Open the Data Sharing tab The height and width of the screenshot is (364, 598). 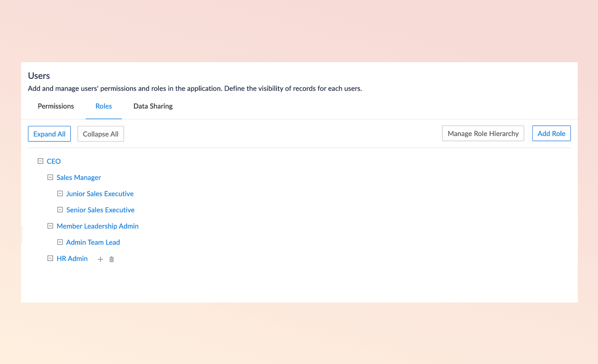click(x=153, y=106)
